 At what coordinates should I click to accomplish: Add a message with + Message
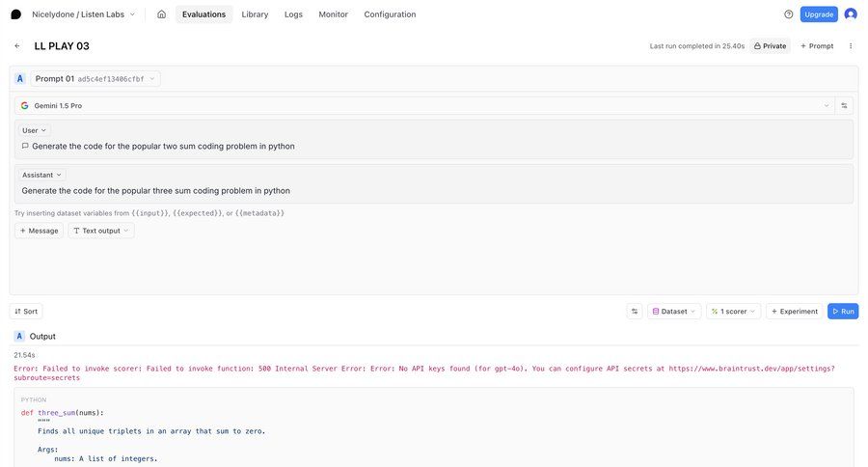[40, 231]
